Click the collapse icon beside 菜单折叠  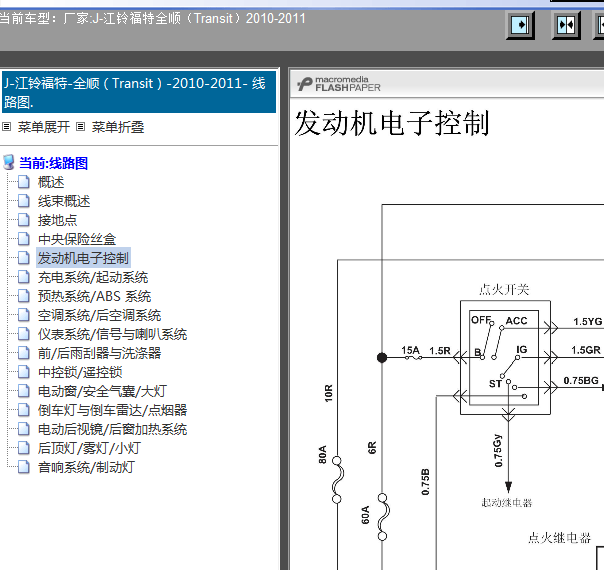(80, 127)
